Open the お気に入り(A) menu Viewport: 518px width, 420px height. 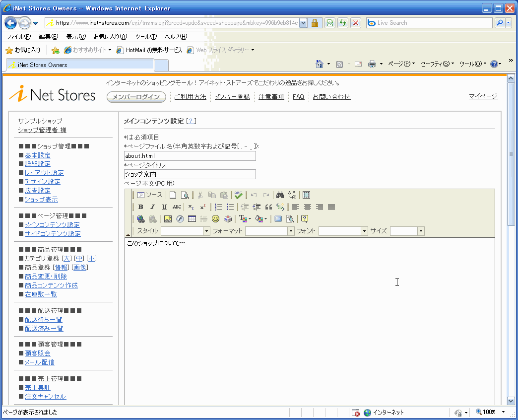(110, 37)
